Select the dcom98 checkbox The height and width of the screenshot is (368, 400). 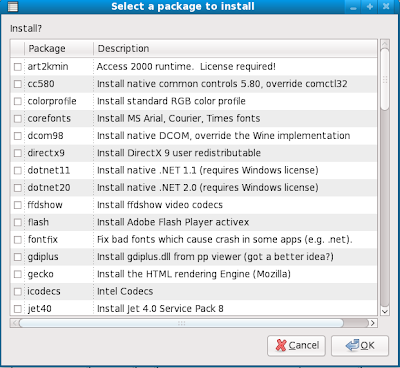click(x=18, y=136)
